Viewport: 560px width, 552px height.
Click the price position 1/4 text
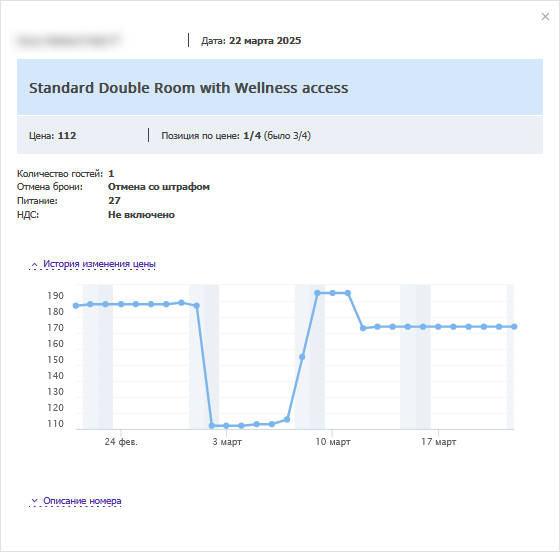click(x=252, y=136)
